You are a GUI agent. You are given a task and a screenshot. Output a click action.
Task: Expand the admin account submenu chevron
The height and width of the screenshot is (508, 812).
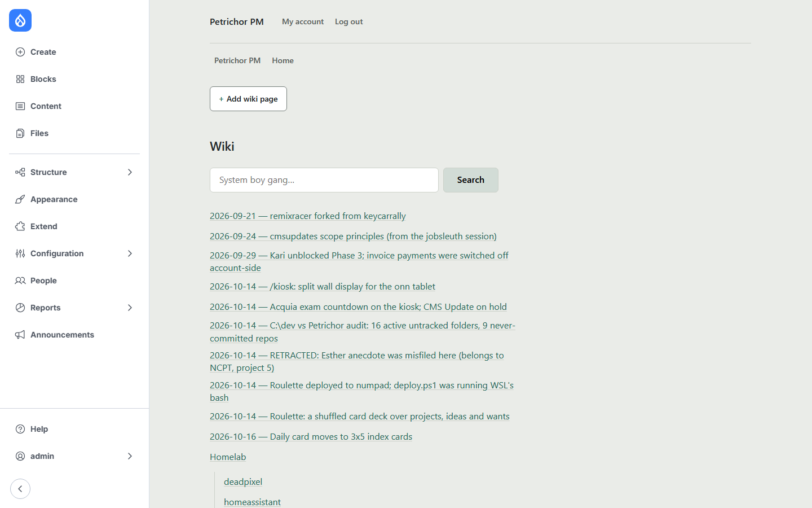coord(130,456)
